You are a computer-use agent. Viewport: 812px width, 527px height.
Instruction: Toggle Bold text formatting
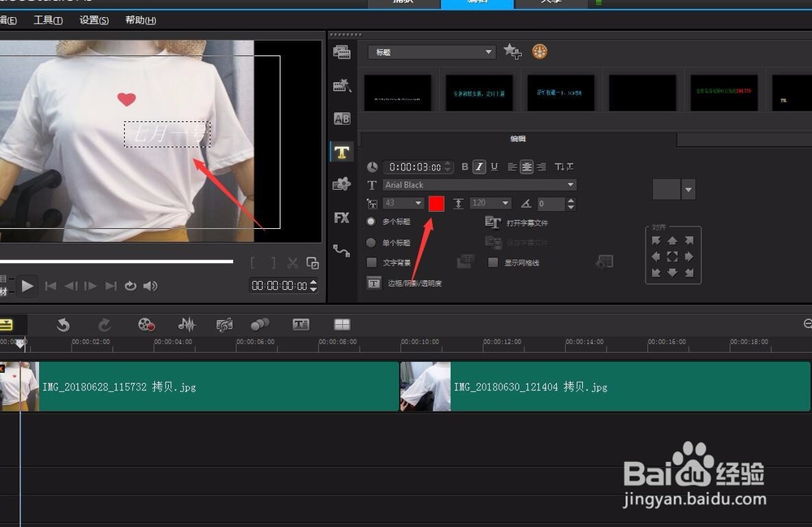464,166
